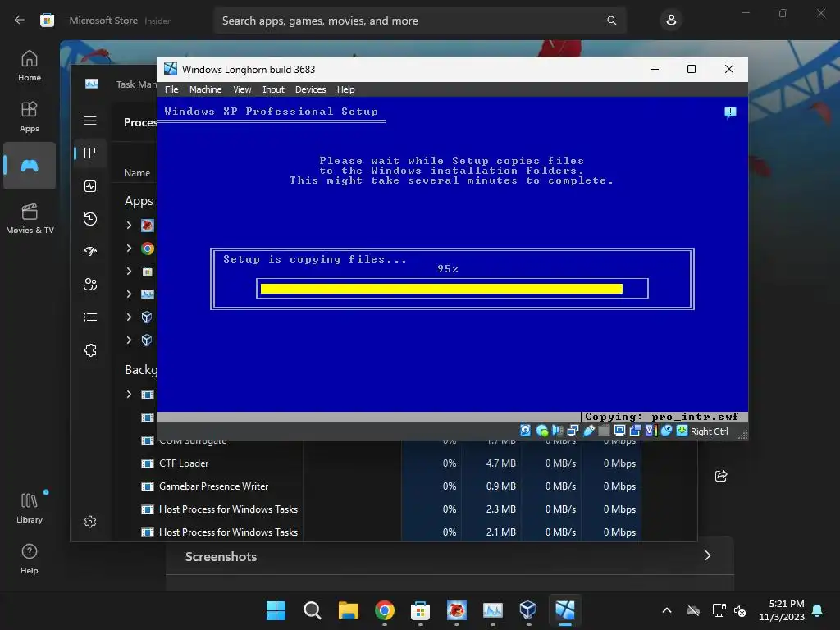Open Startup apps in Task Manager sidebar
The width and height of the screenshot is (840, 630).
pyautogui.click(x=90, y=251)
